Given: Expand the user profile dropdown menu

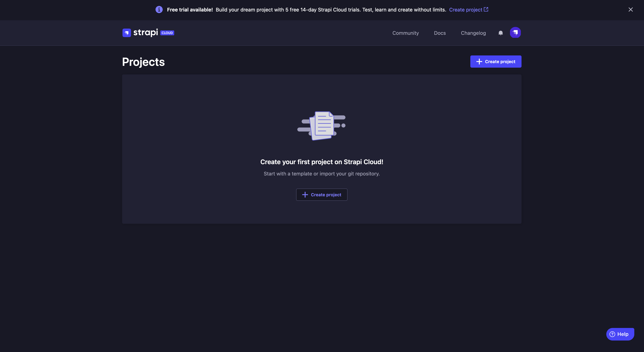Looking at the screenshot, I should coord(516,32).
